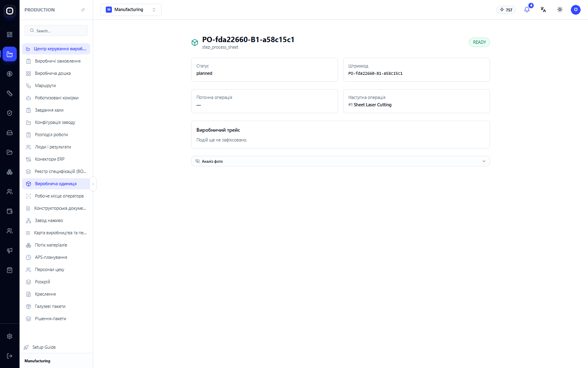This screenshot has height=368, width=588.
Task: Open Виробничі замовлення in sidebar
Action: (x=56, y=61)
